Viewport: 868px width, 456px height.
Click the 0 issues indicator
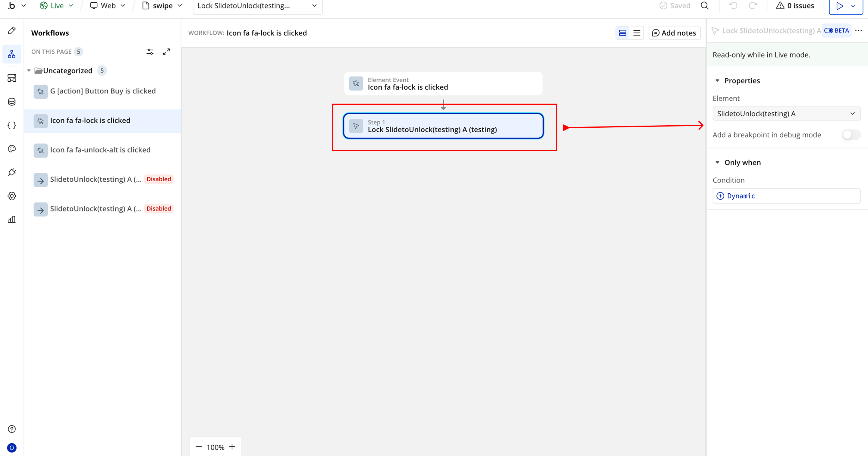[x=795, y=6]
